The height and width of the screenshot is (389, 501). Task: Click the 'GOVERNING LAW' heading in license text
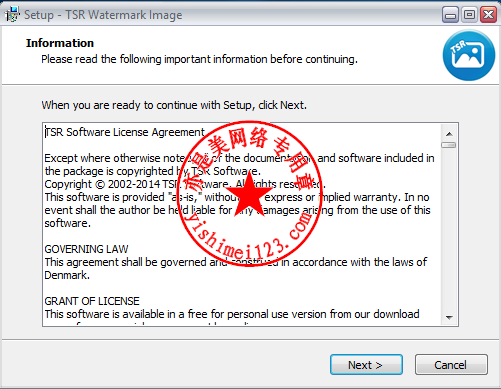(x=86, y=249)
